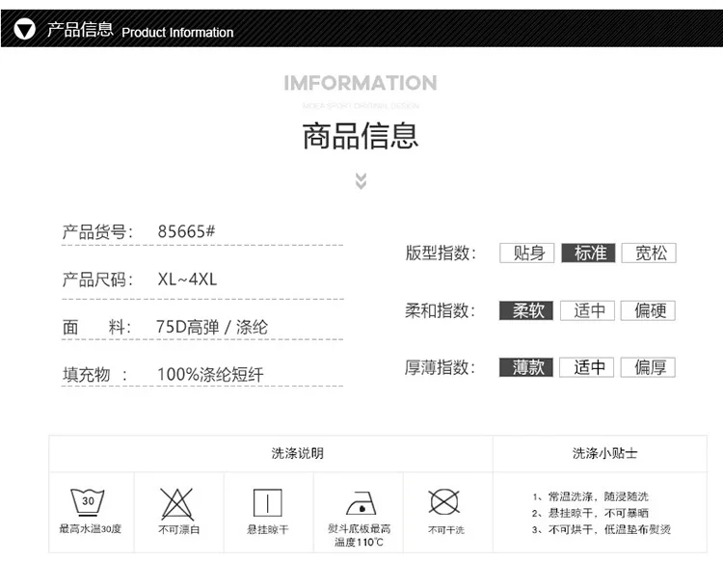
Task: Click the filling value 100%涤纶短纤
Action: click(210, 374)
